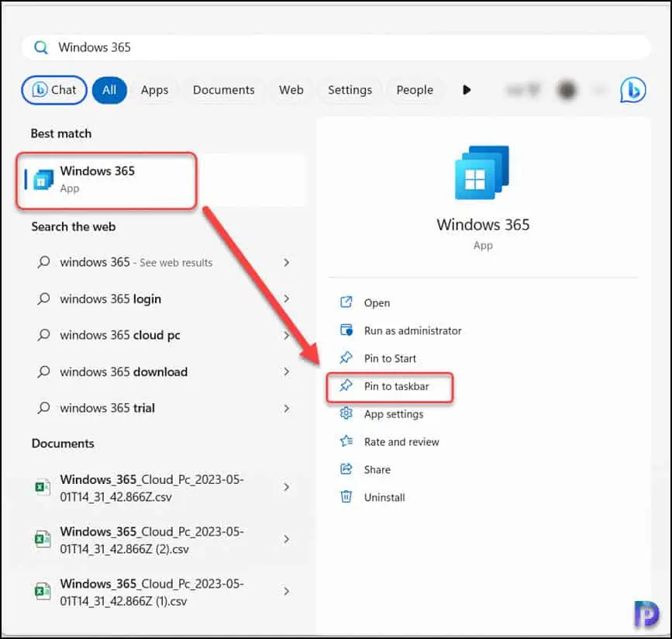The image size is (672, 639).
Task: Switch to the Settings filter tab
Action: [x=350, y=90]
